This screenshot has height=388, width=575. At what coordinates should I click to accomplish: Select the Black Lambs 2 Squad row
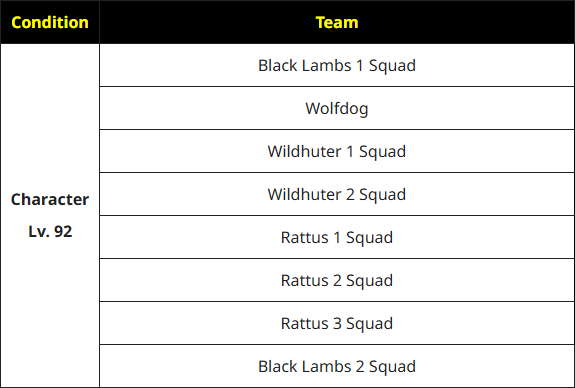(x=337, y=366)
